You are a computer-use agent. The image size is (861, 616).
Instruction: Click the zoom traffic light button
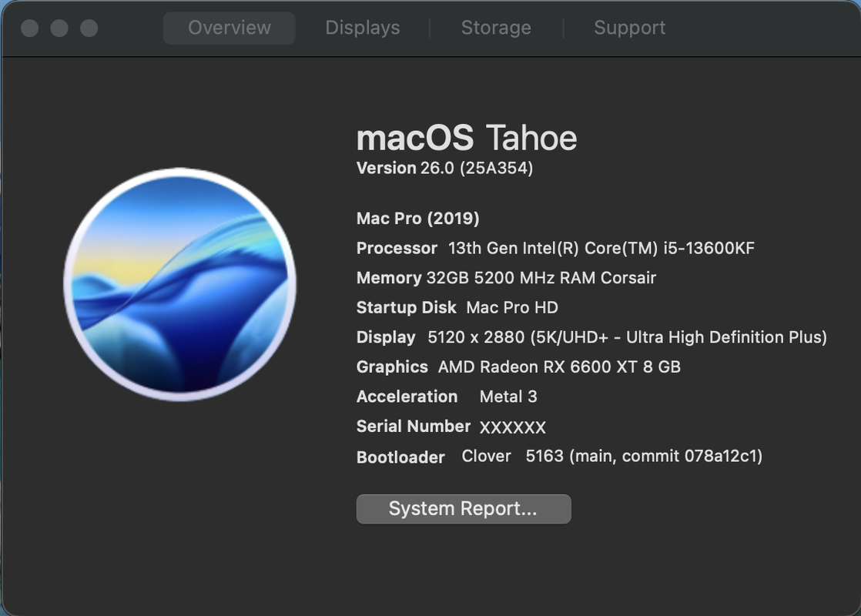(89, 28)
